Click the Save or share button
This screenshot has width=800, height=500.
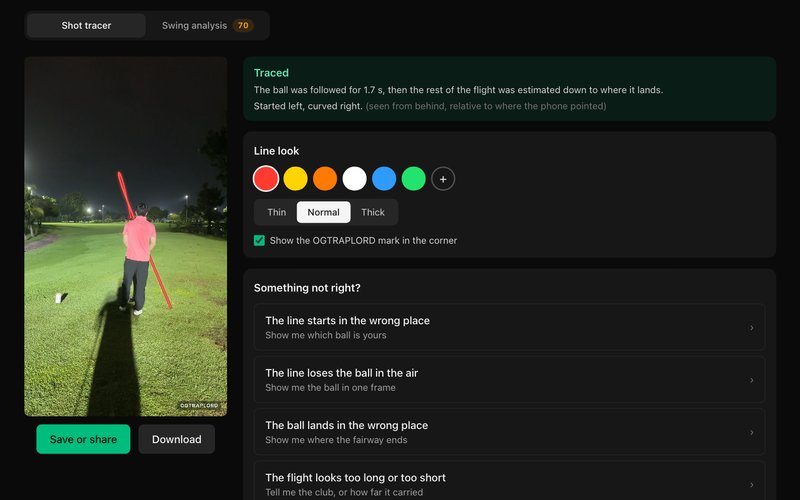point(83,439)
